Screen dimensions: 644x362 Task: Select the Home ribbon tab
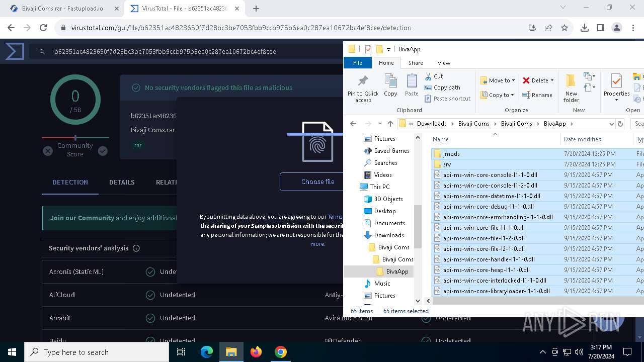pos(386,63)
